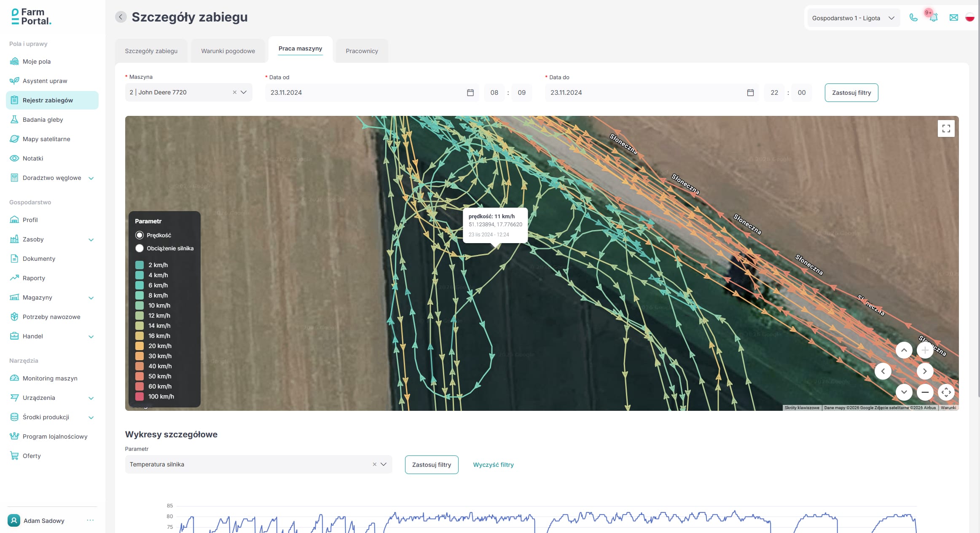The width and height of the screenshot is (980, 533).
Task: Open the notifications bell icon
Action: [x=933, y=18]
